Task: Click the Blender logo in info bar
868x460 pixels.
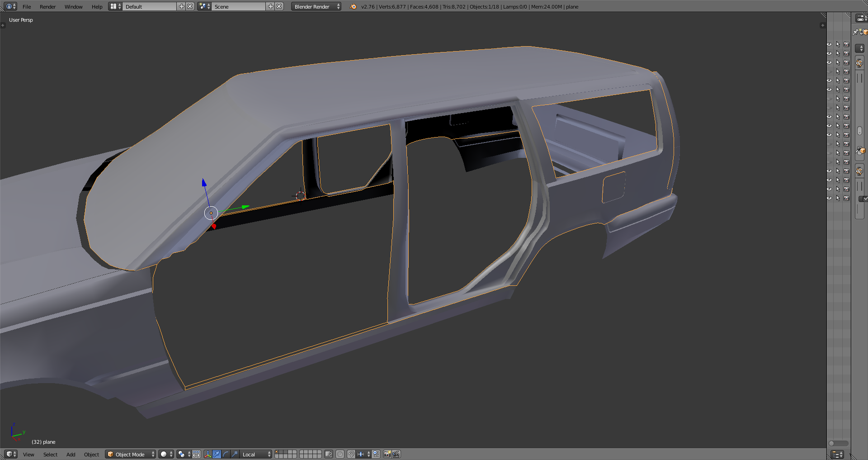Action: (353, 7)
